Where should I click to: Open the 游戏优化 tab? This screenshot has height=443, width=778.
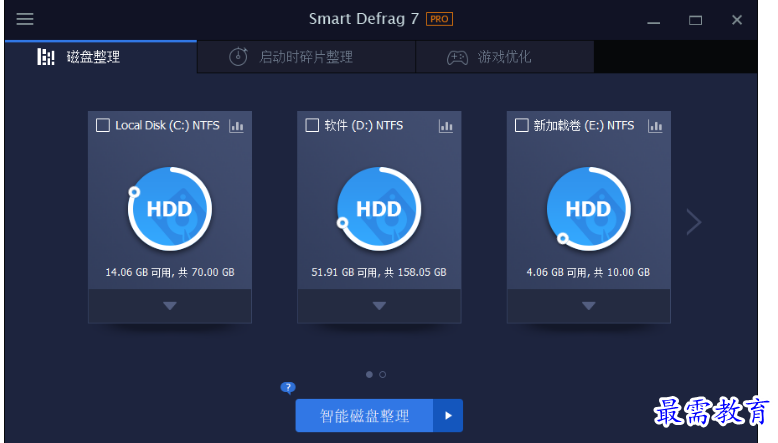coord(505,57)
